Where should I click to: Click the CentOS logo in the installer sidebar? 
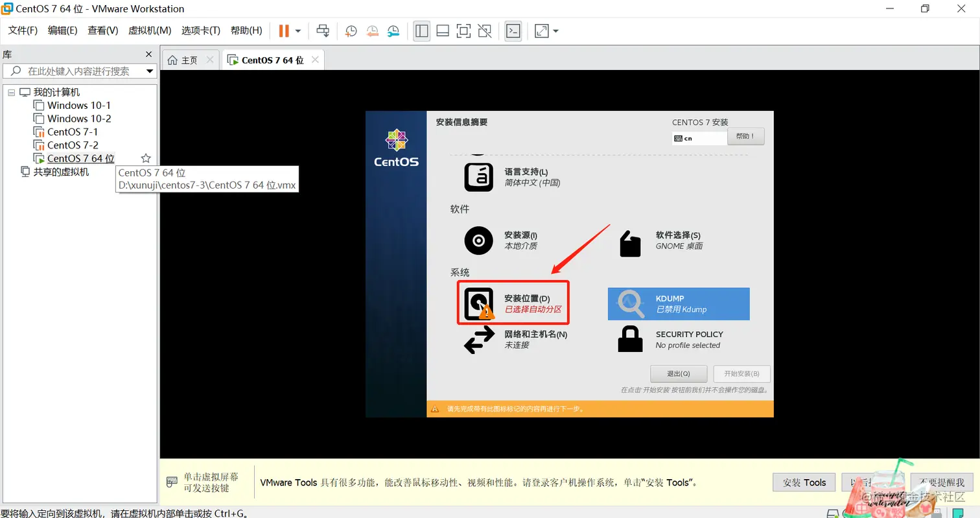(x=396, y=148)
